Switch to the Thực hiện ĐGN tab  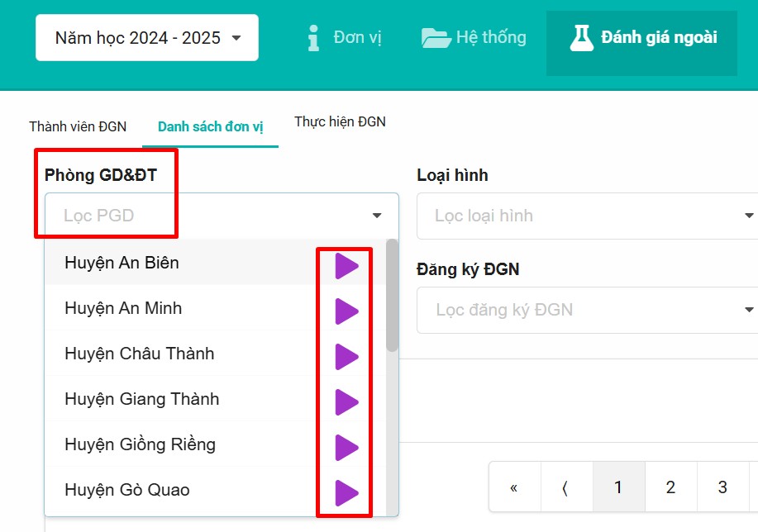click(x=340, y=121)
